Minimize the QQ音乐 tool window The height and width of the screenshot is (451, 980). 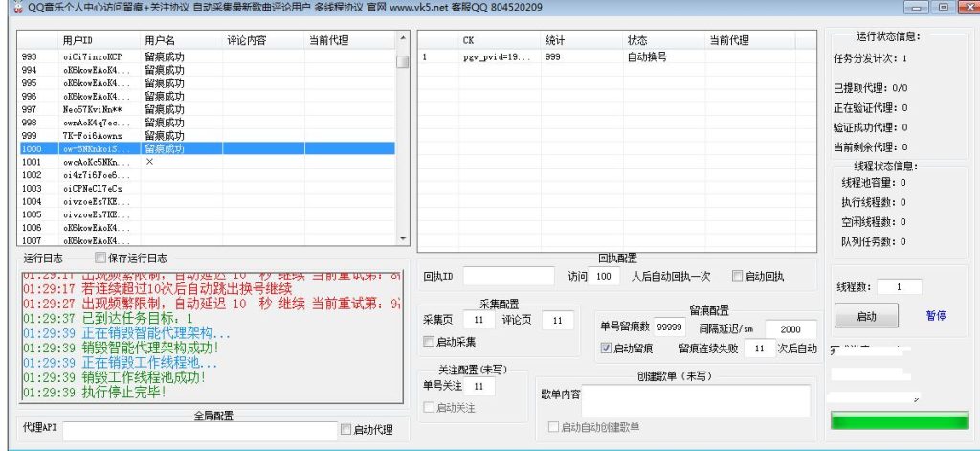point(919,8)
